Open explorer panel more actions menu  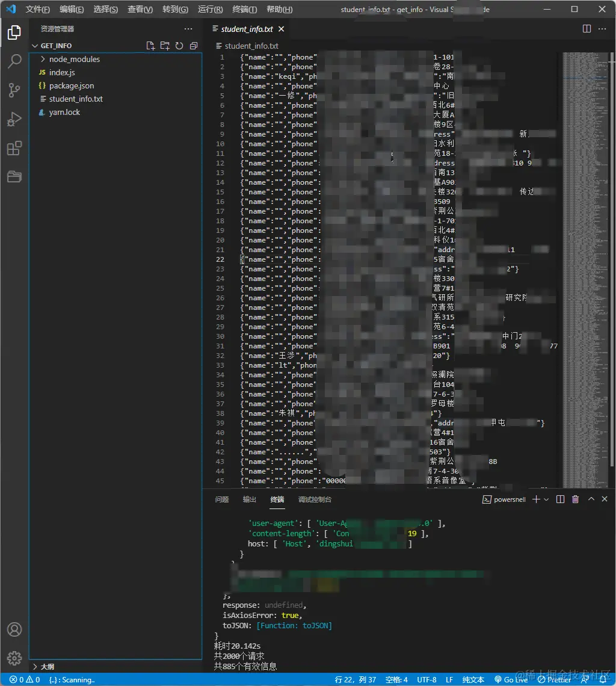point(188,29)
